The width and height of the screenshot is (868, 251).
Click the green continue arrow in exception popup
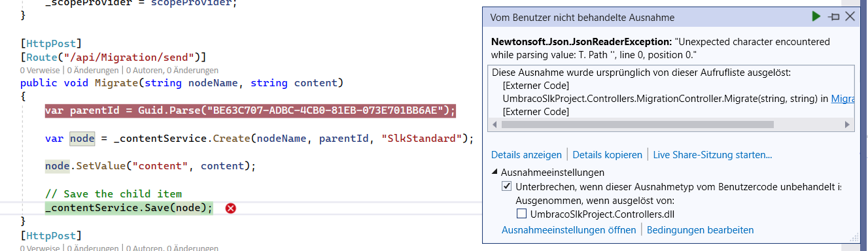coord(816,16)
